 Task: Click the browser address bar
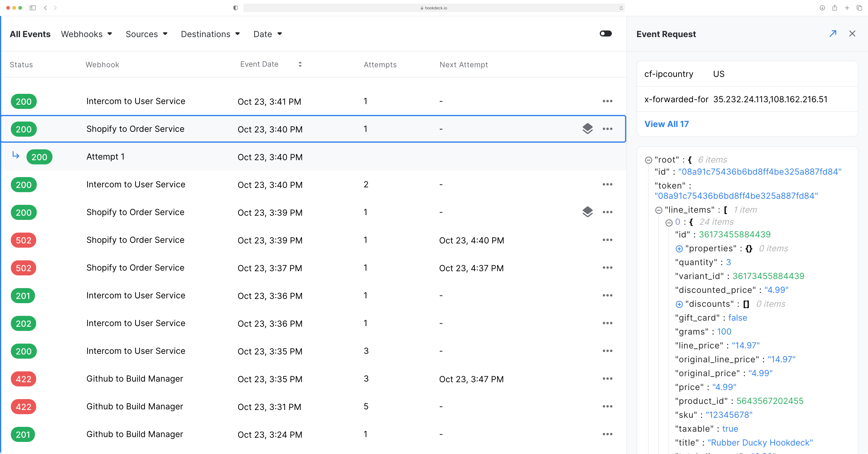[x=434, y=8]
